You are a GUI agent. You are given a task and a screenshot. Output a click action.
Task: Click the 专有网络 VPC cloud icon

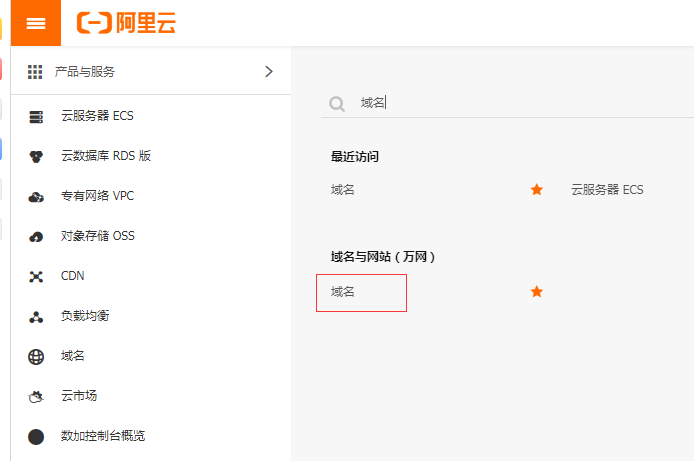coord(36,197)
